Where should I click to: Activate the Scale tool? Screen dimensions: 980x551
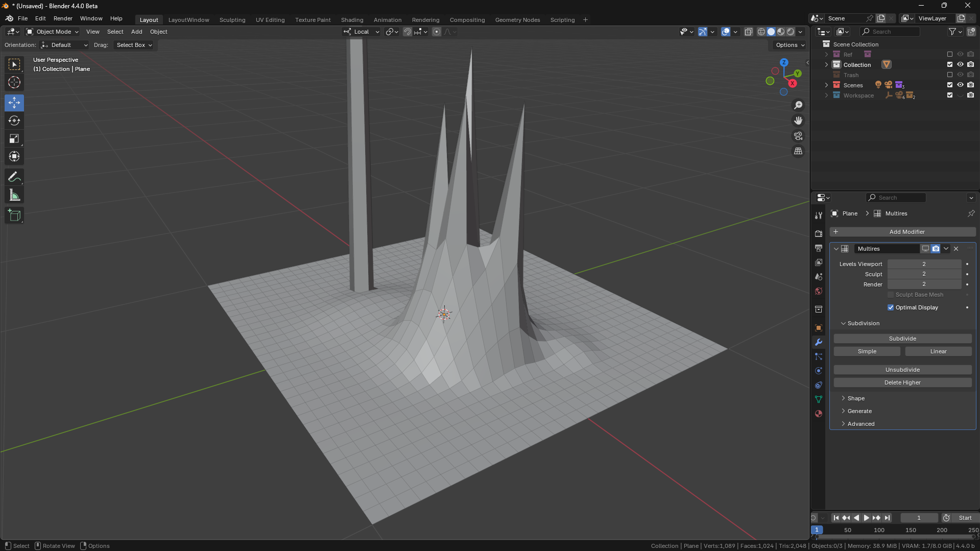[14, 138]
